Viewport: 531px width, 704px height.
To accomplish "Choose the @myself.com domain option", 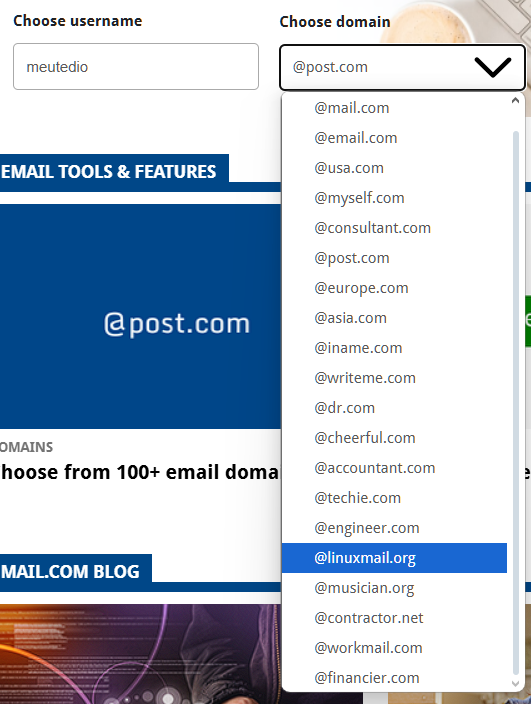I will 394,198.
